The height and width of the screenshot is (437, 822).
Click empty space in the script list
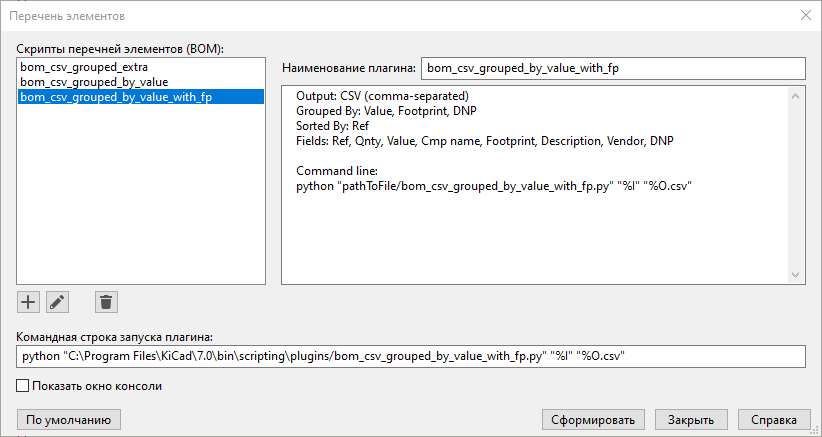(140, 200)
